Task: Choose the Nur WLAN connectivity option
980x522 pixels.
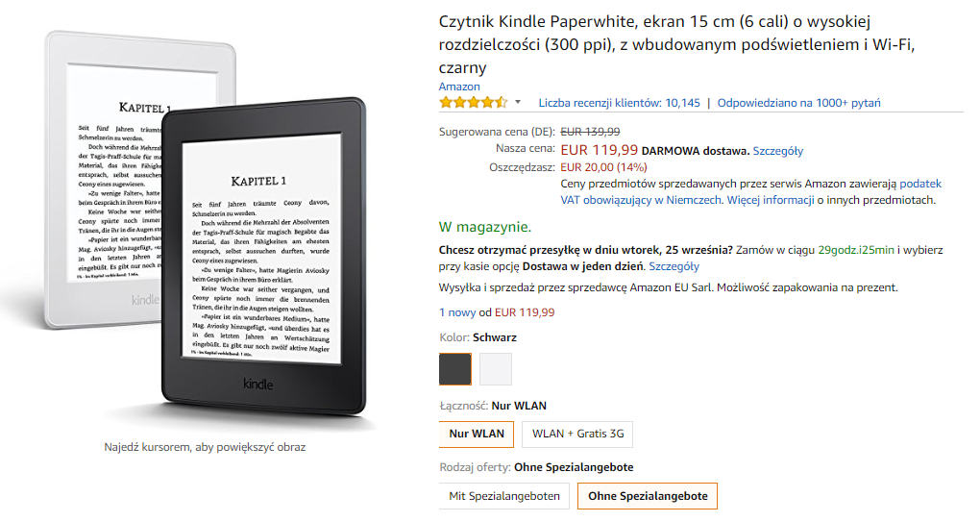Action: click(x=477, y=434)
